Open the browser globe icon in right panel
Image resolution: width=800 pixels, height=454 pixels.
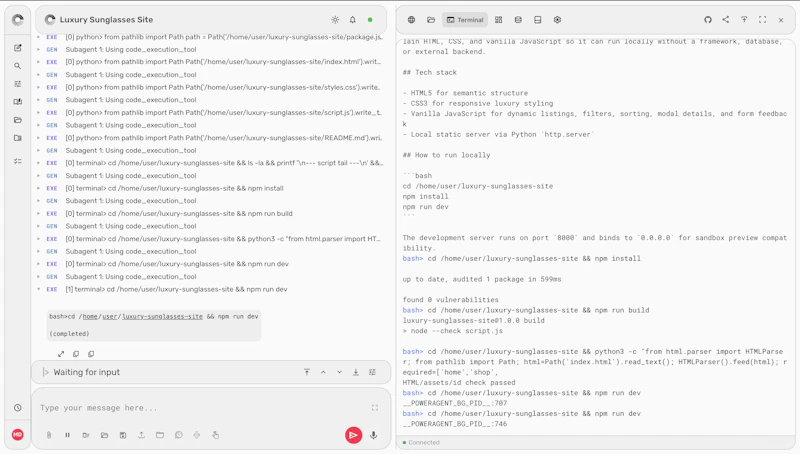point(411,20)
